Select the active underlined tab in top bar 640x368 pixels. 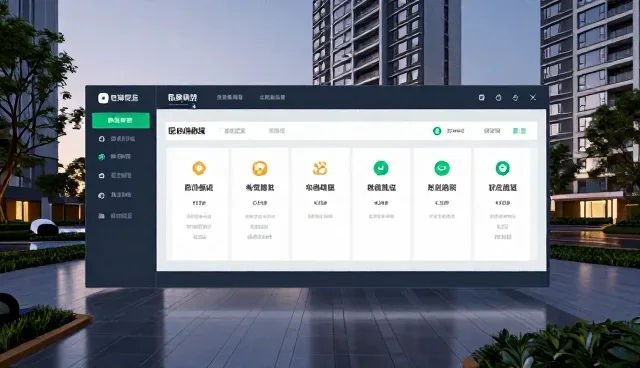click(182, 98)
